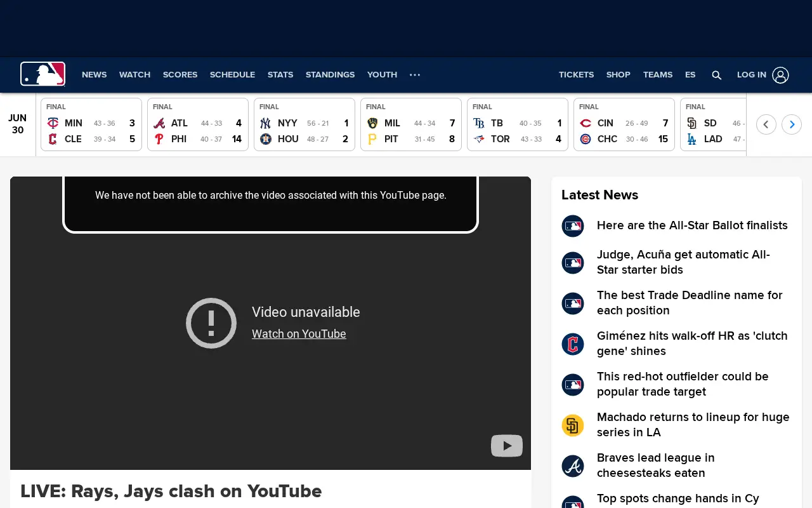Go to the Scores section
Screen dimensions: 812x508
[x=180, y=75]
